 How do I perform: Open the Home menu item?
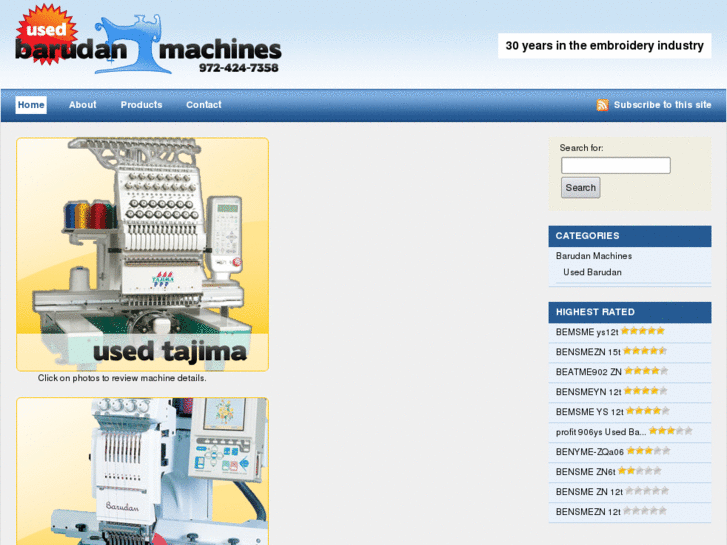pos(31,105)
